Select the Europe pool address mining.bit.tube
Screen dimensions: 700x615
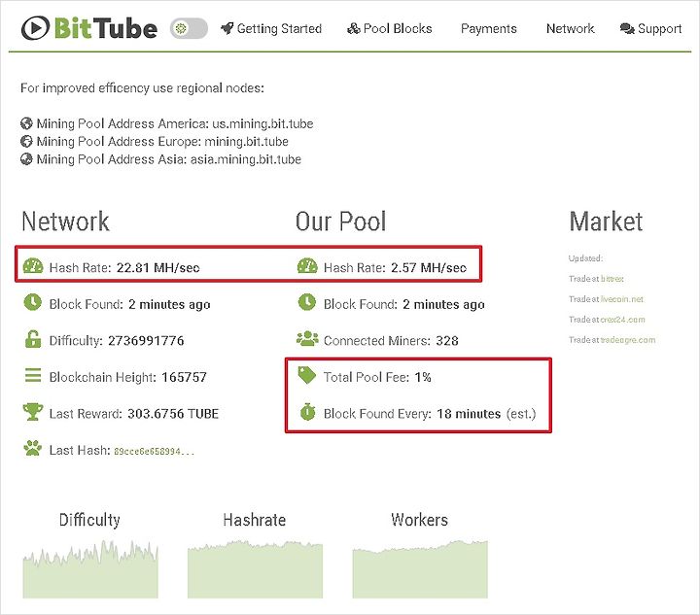tap(246, 142)
